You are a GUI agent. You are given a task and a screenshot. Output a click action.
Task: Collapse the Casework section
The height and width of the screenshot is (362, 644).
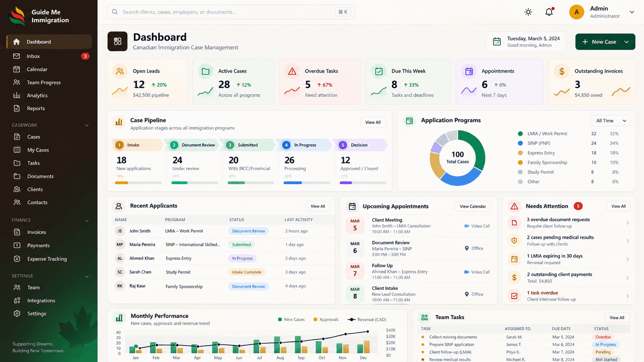(87, 125)
